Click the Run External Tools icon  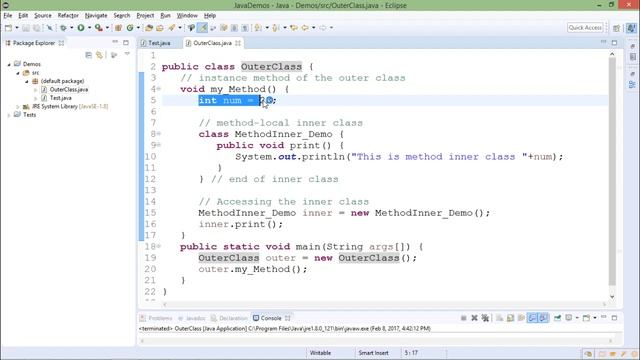pos(98,28)
